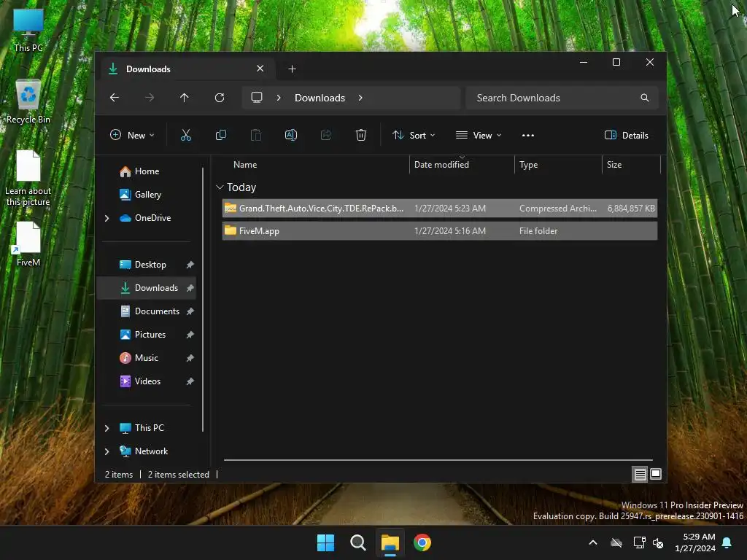Image resolution: width=747 pixels, height=560 pixels.
Task: Click the OneDrive tray icon
Action: point(616,542)
